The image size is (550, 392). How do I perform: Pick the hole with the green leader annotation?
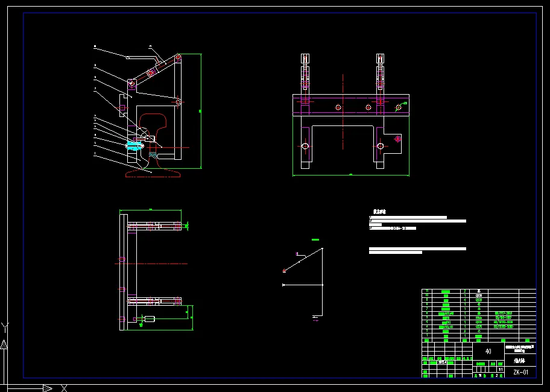[399, 107]
